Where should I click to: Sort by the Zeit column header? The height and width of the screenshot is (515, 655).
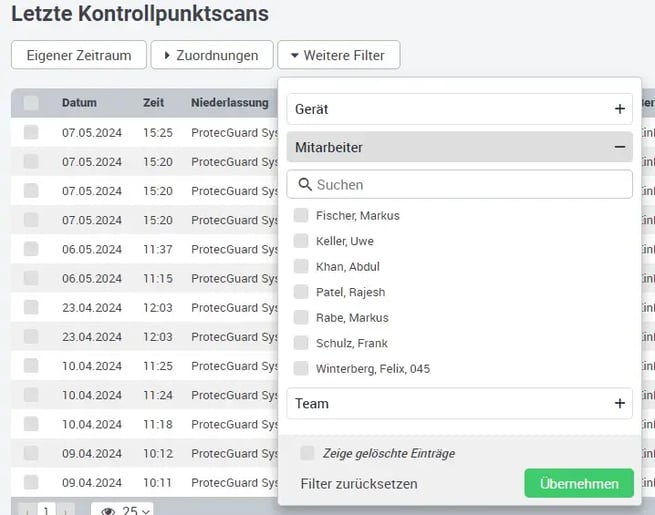[x=153, y=103]
